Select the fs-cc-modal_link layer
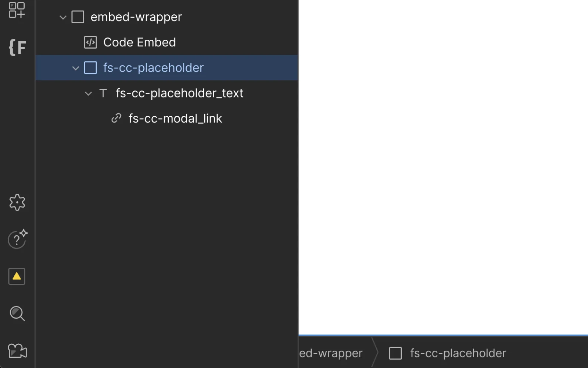Image resolution: width=588 pixels, height=368 pixels. click(x=175, y=118)
